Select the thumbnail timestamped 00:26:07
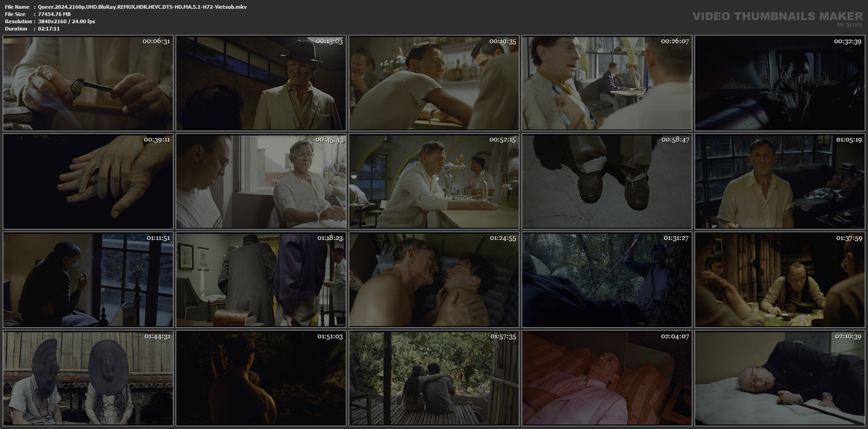Viewport: 868px width, 429px height. coord(607,83)
